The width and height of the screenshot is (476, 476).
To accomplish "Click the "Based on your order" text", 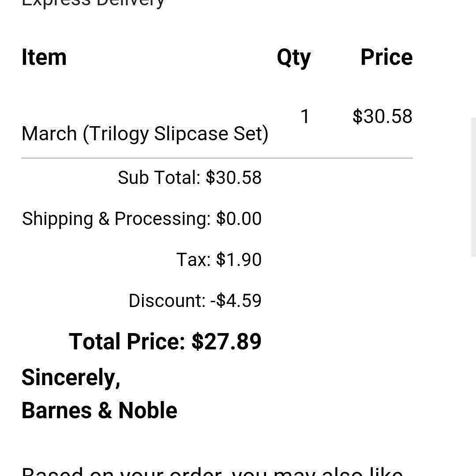I will click(x=212, y=471).
